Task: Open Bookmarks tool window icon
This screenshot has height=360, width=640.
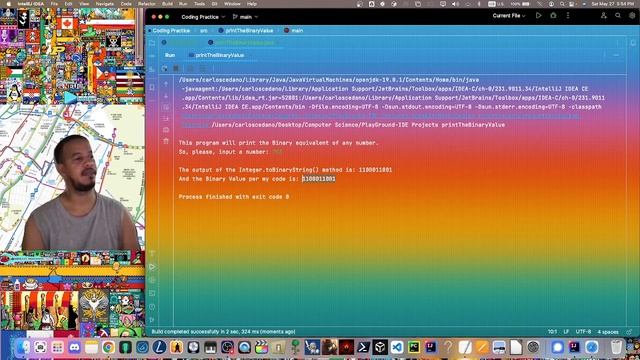Action: (152, 87)
